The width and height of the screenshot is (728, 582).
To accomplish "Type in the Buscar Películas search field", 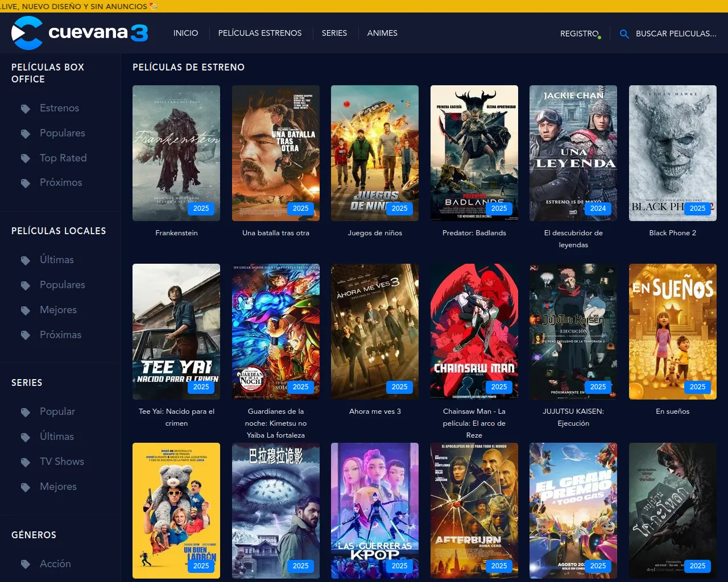I will [676, 34].
